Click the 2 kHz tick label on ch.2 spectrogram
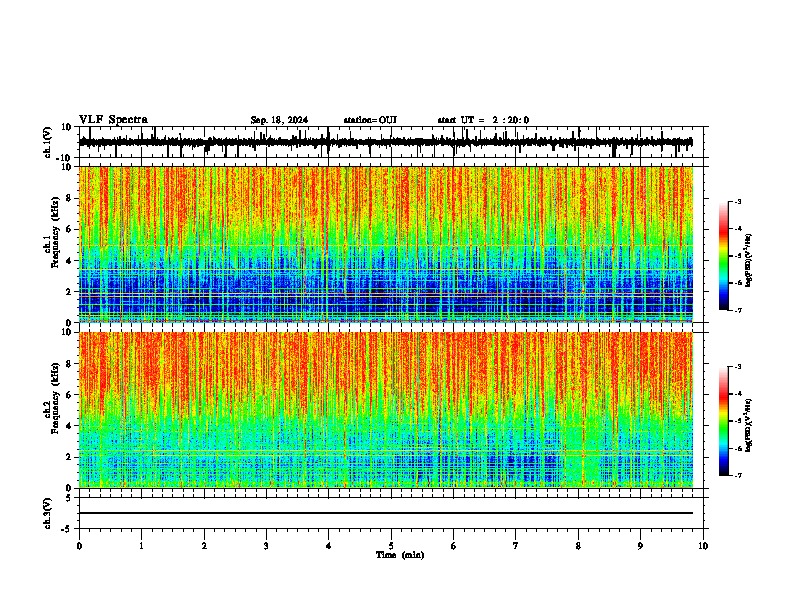The height and width of the screenshot is (612, 792). [x=70, y=457]
